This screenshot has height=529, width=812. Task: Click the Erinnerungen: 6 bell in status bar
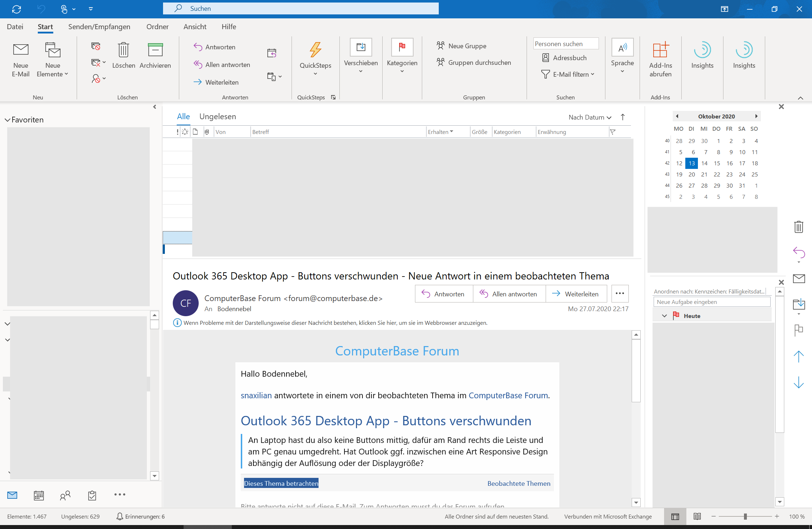(x=141, y=516)
